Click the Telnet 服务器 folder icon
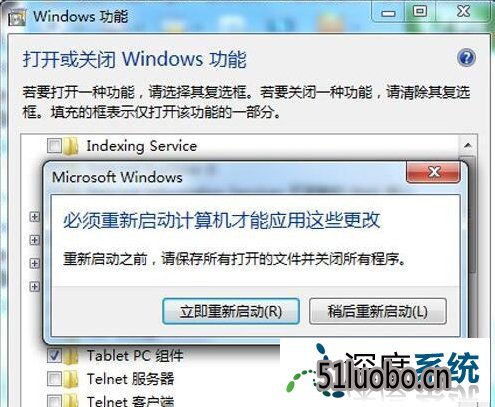495x407 pixels. coord(71,379)
